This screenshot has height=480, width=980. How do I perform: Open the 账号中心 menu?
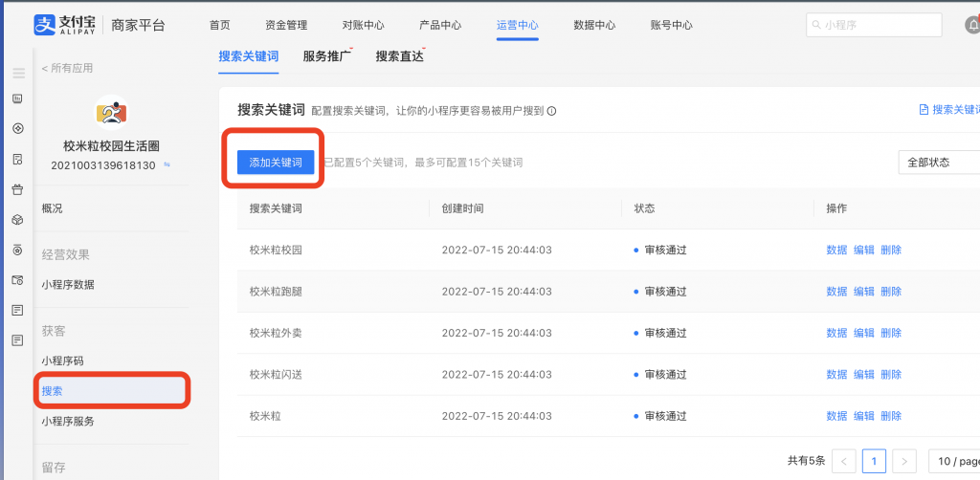[x=671, y=26]
